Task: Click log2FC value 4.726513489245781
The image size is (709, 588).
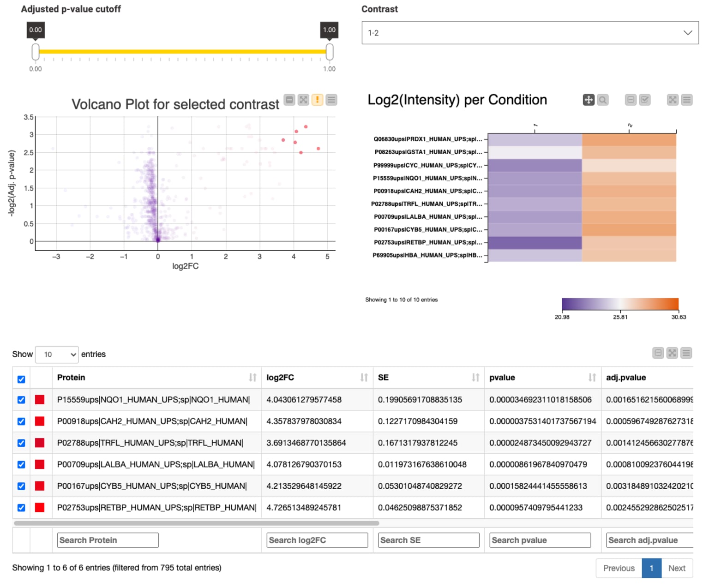Action: [304, 508]
